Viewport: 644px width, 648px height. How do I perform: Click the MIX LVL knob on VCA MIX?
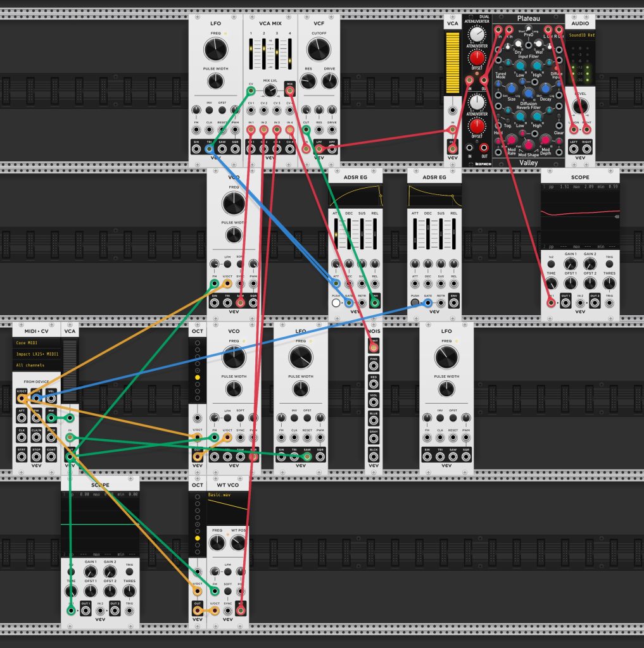[270, 90]
